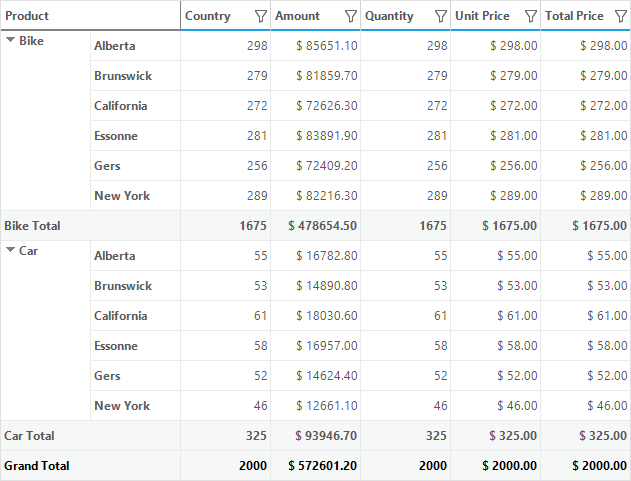Viewport: 631px width, 481px height.
Task: Select the Product column header
Action: (x=91, y=16)
